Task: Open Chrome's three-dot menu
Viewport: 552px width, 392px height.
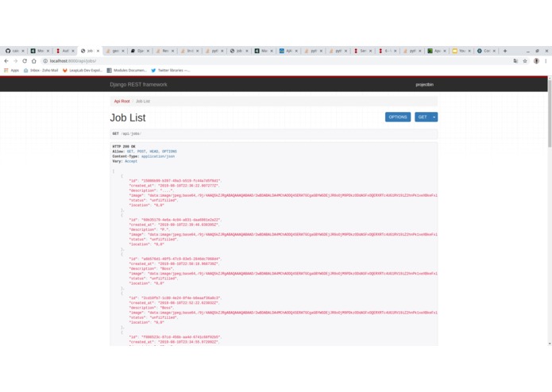Action: [x=546, y=61]
